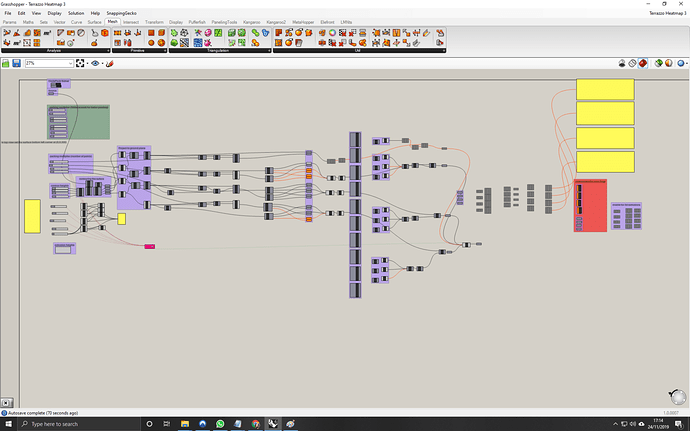The height and width of the screenshot is (431, 690).
Task: Open a file with the green folder icon
Action: click(x=6, y=63)
